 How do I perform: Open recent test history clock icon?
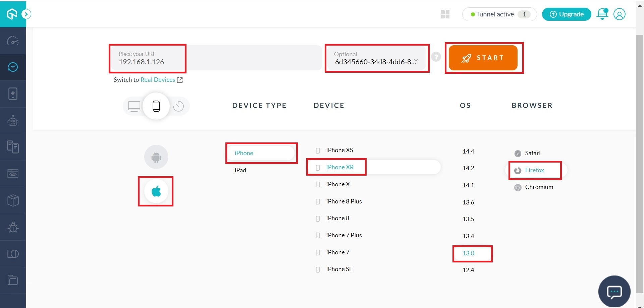pyautogui.click(x=178, y=106)
